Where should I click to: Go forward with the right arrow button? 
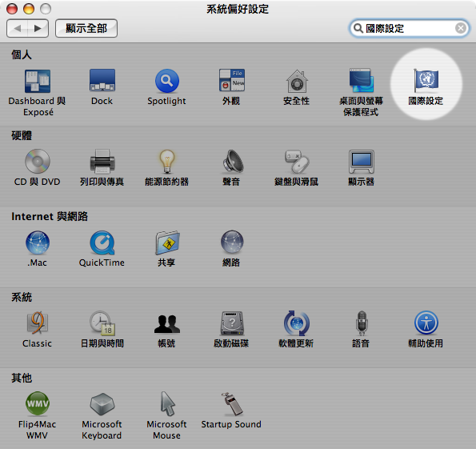pyautogui.click(x=38, y=28)
